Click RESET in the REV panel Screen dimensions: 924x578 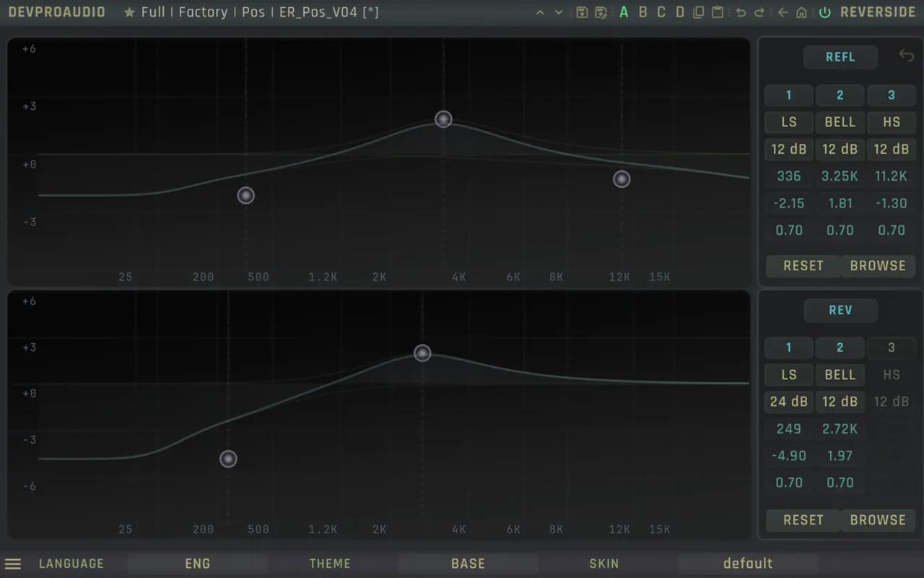(803, 520)
